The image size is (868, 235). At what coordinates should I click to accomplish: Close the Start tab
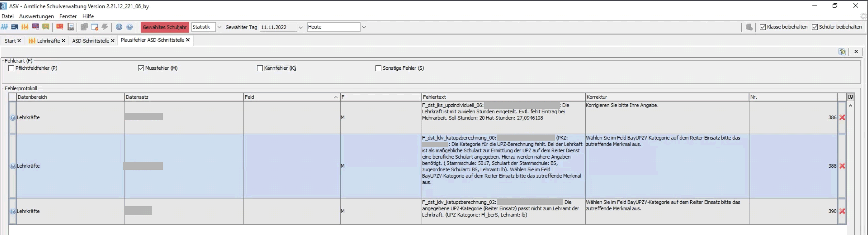click(19, 41)
